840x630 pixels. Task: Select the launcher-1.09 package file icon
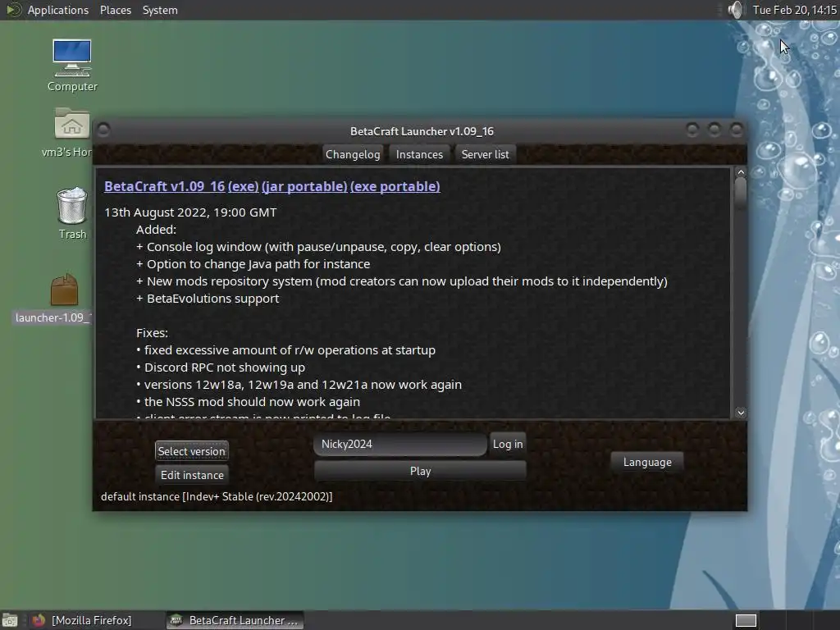64,290
